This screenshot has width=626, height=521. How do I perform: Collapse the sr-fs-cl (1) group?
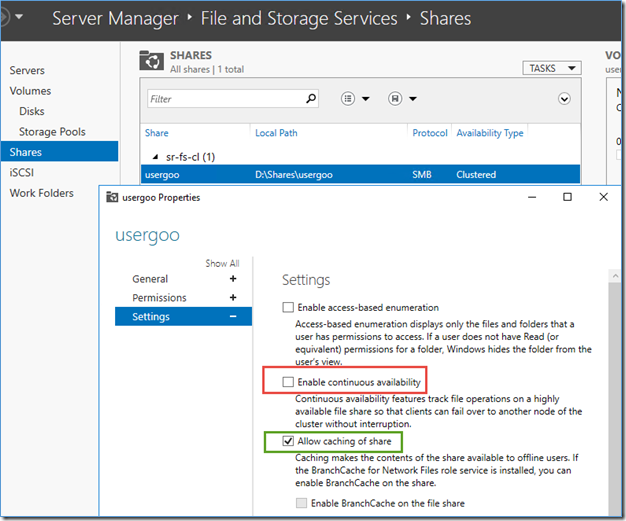(156, 157)
